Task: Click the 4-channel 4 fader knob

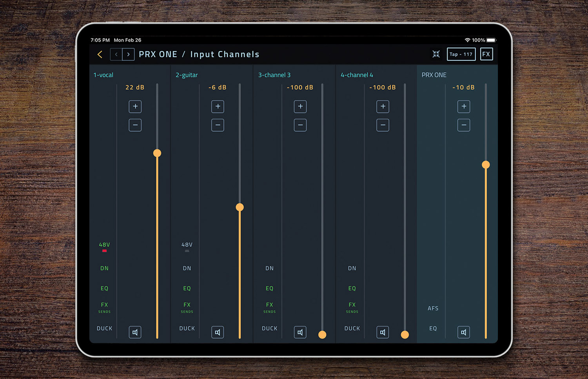Action: click(x=405, y=335)
